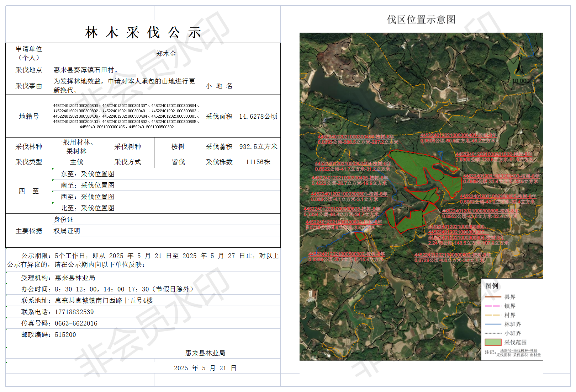
Task: Select the line 邮政编码：515200
Action: click(x=143, y=334)
